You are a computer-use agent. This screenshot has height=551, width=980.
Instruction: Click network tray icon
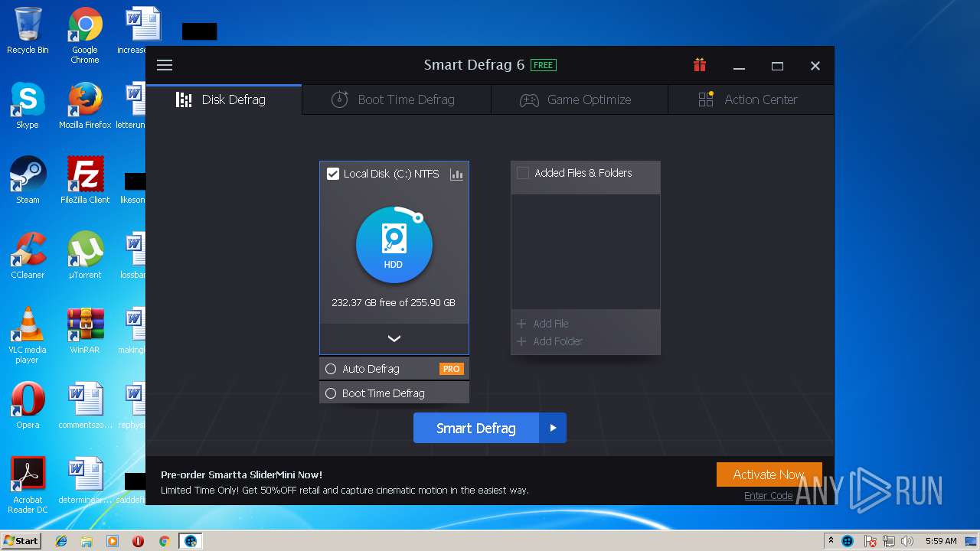click(x=890, y=541)
